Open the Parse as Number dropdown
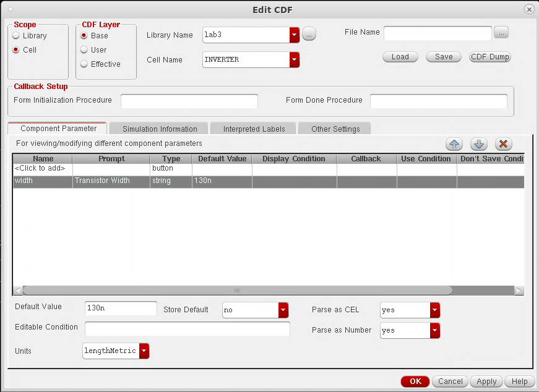539x392 pixels. [435, 331]
